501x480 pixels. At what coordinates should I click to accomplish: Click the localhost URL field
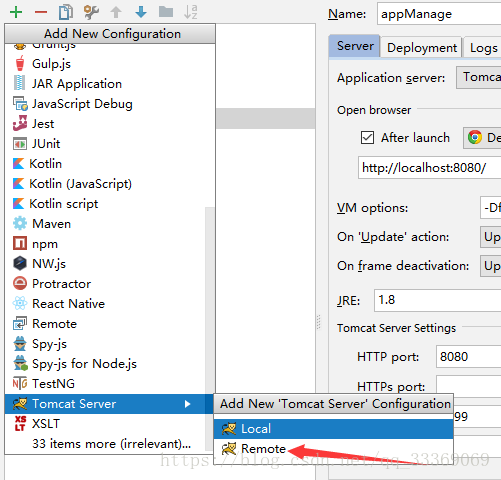(x=430, y=167)
